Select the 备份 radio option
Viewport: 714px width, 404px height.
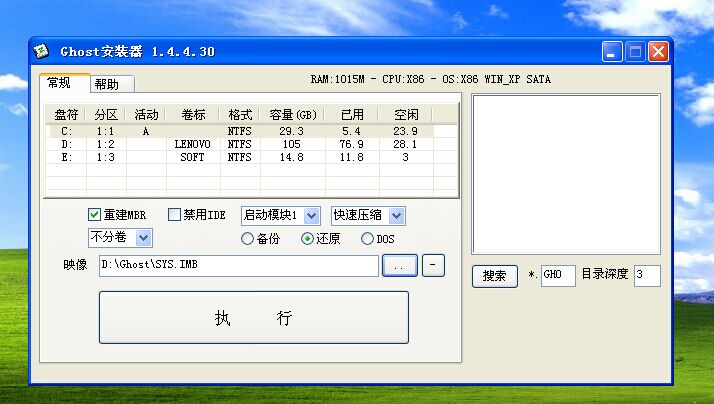[x=247, y=239]
